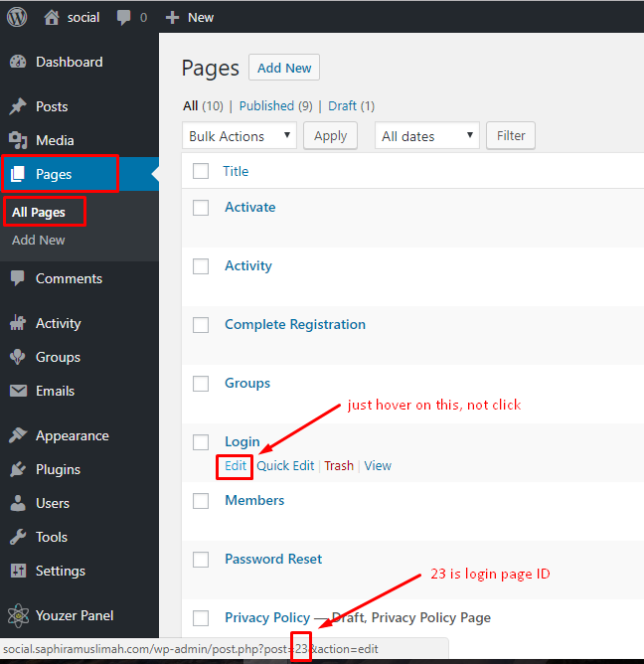Image resolution: width=644 pixels, height=664 pixels.
Task: Click the WordPress logo icon
Action: 17,17
